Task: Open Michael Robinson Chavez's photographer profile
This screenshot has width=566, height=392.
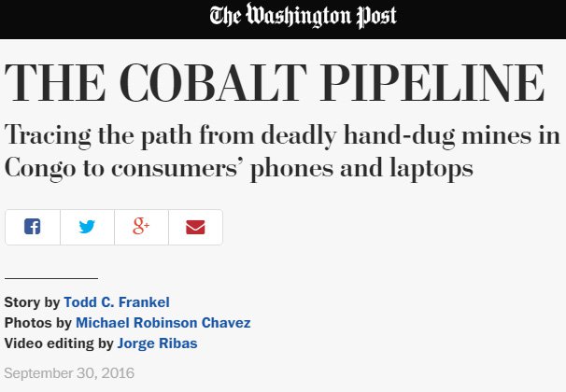Action: [x=163, y=323]
